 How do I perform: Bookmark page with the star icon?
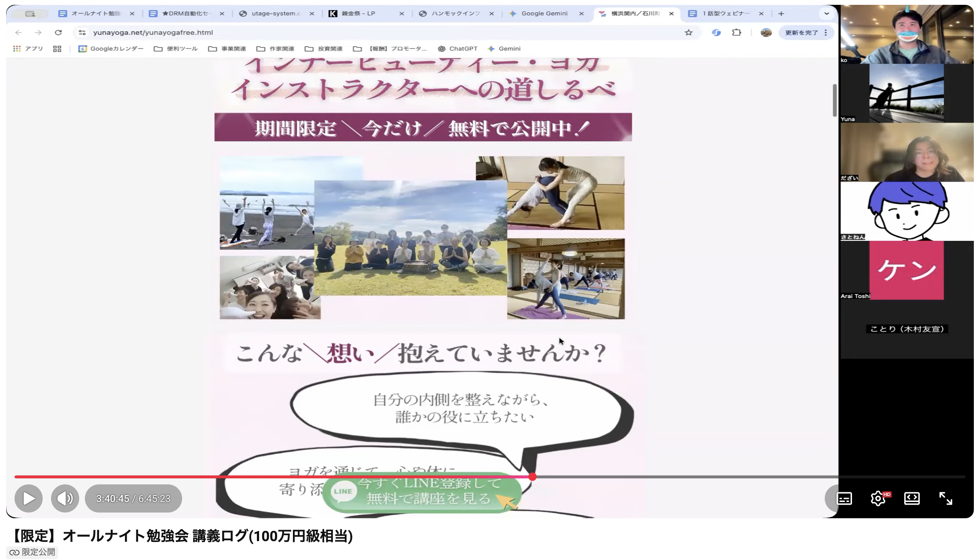click(x=688, y=33)
